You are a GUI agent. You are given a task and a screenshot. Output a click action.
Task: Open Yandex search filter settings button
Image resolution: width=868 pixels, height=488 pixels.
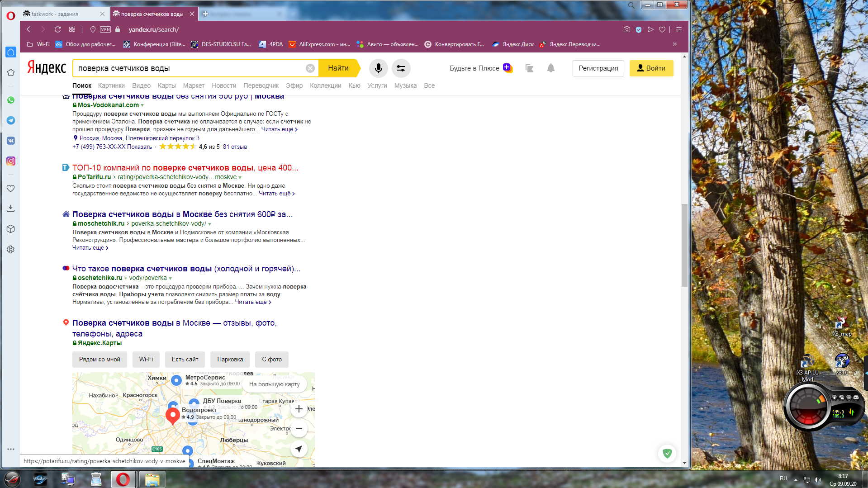tap(401, 68)
